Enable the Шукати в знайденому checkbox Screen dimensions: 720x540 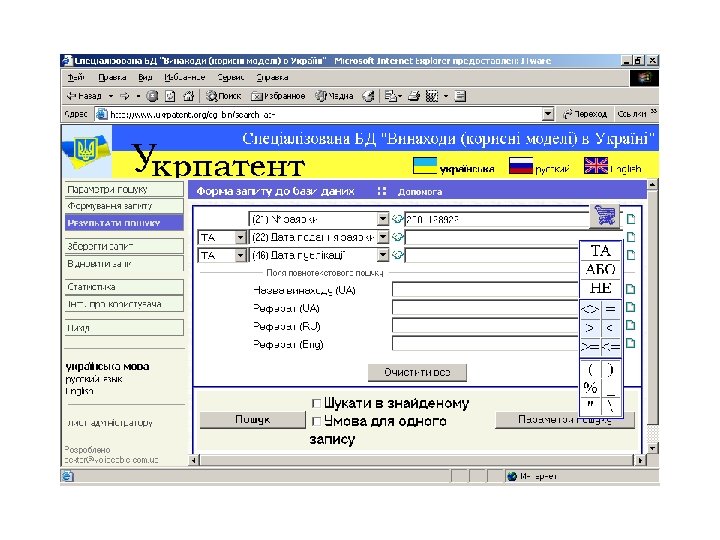[x=316, y=403]
